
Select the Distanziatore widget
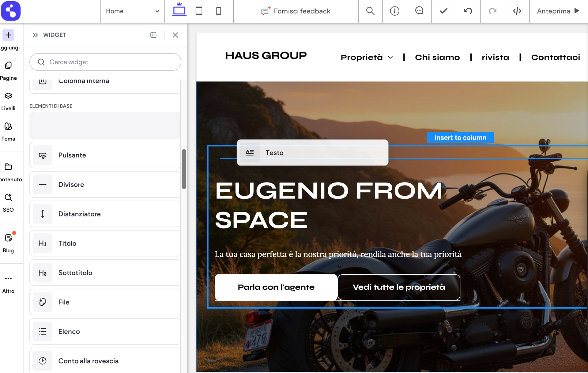105,214
